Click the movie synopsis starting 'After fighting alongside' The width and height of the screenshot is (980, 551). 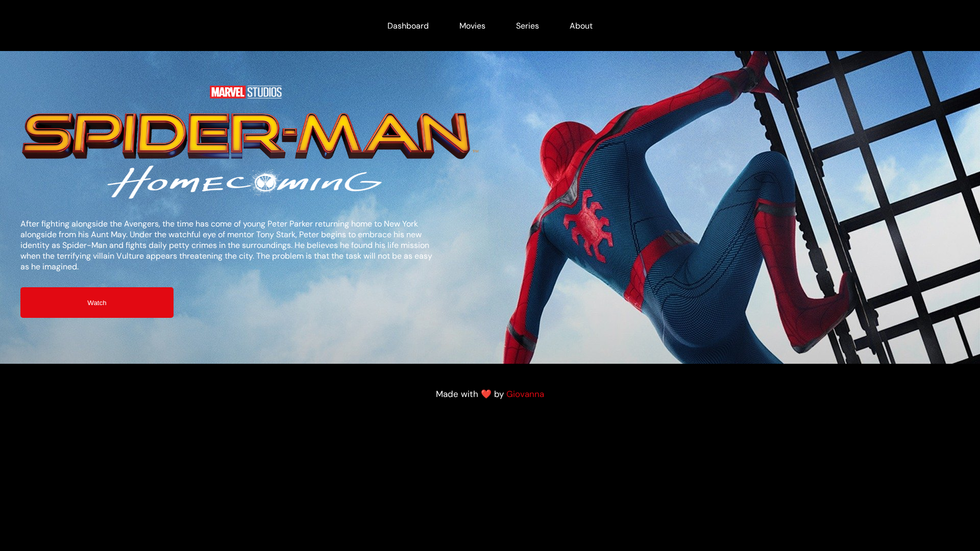227,245
